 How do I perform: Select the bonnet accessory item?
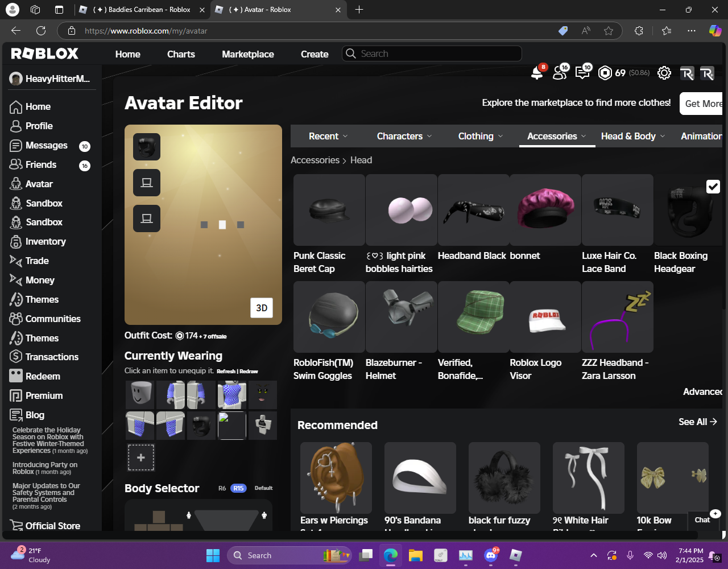coord(545,218)
